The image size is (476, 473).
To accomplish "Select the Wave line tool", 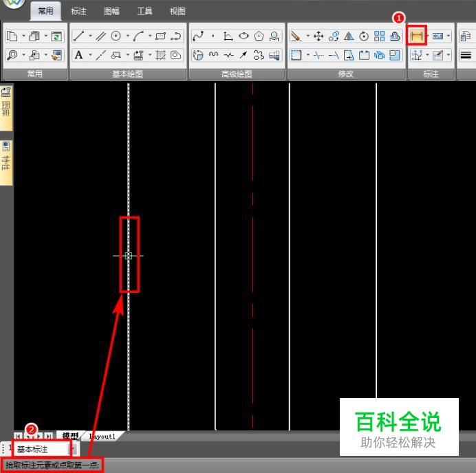I will [213, 55].
